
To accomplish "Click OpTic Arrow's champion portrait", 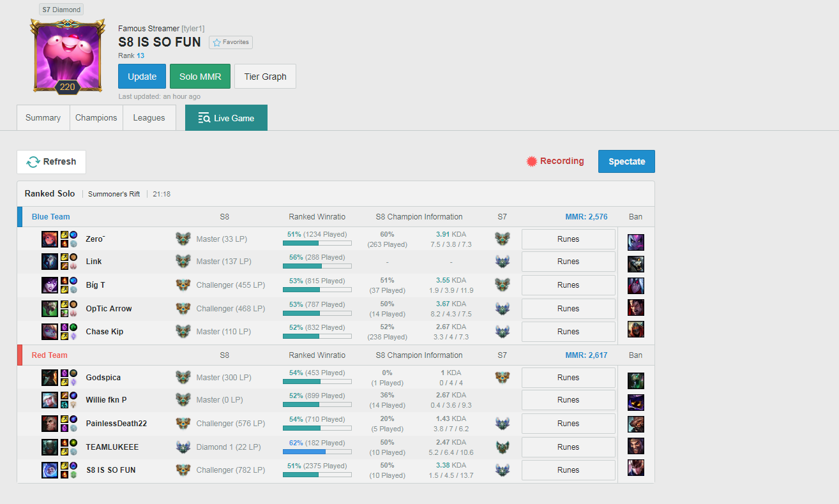I will tap(50, 309).
